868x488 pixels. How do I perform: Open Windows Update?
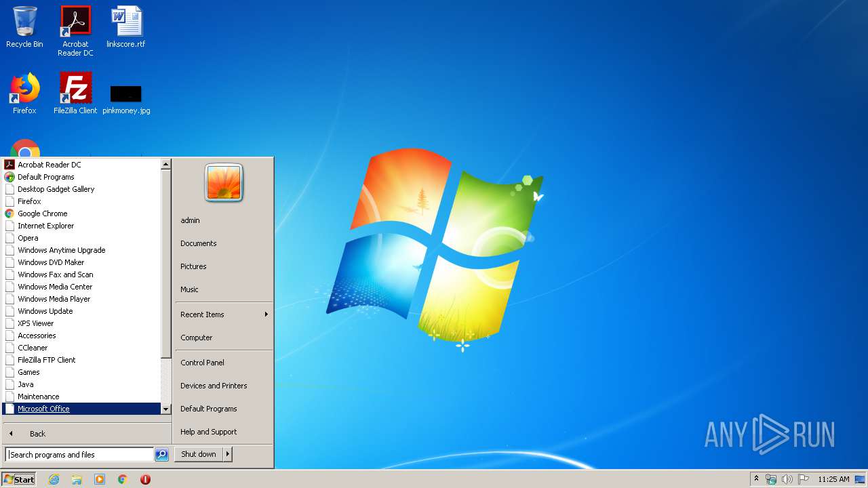(82, 311)
